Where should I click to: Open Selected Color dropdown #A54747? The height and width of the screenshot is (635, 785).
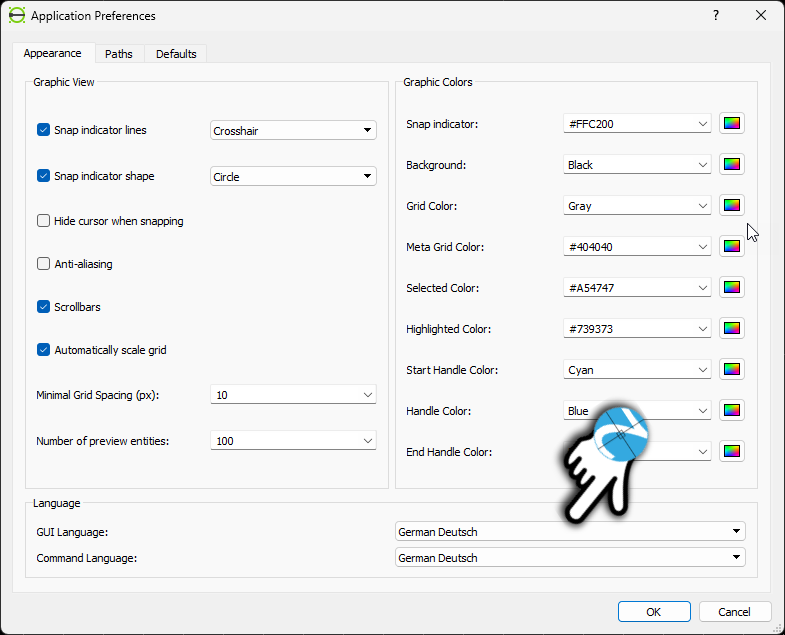[x=637, y=288]
